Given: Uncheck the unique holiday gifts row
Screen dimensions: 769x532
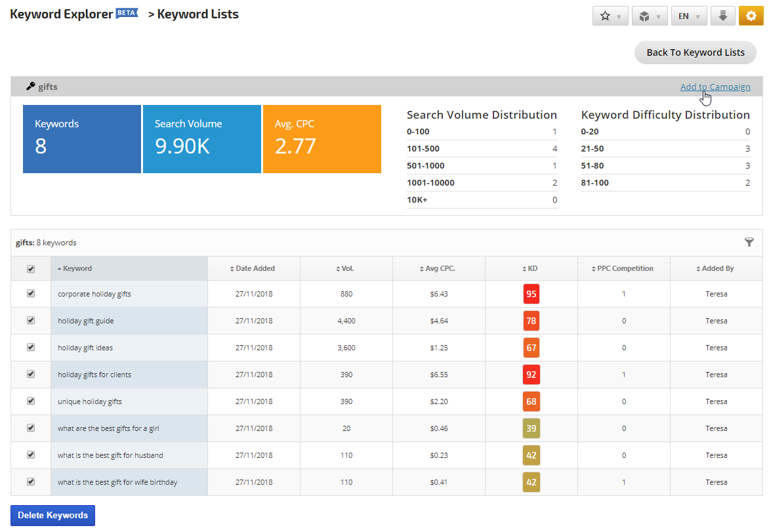Looking at the screenshot, I should coord(31,401).
